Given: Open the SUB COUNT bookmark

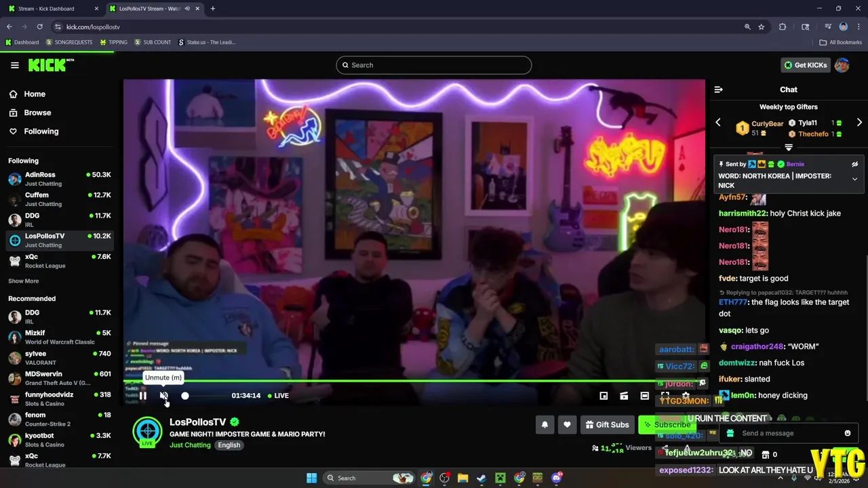Looking at the screenshot, I should tap(153, 42).
